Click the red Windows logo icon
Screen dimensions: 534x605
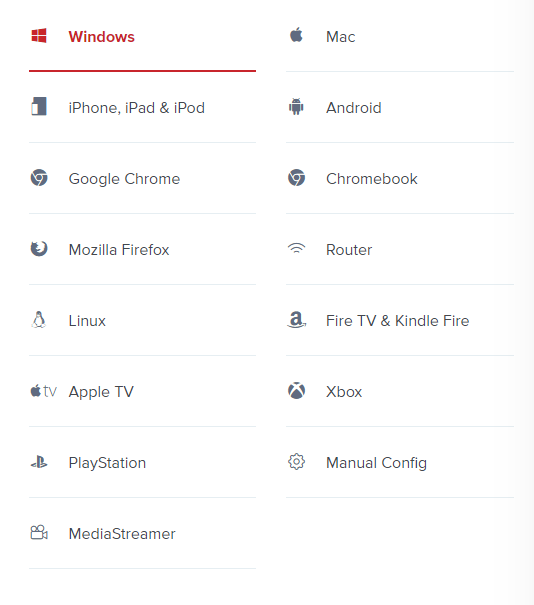click(39, 36)
